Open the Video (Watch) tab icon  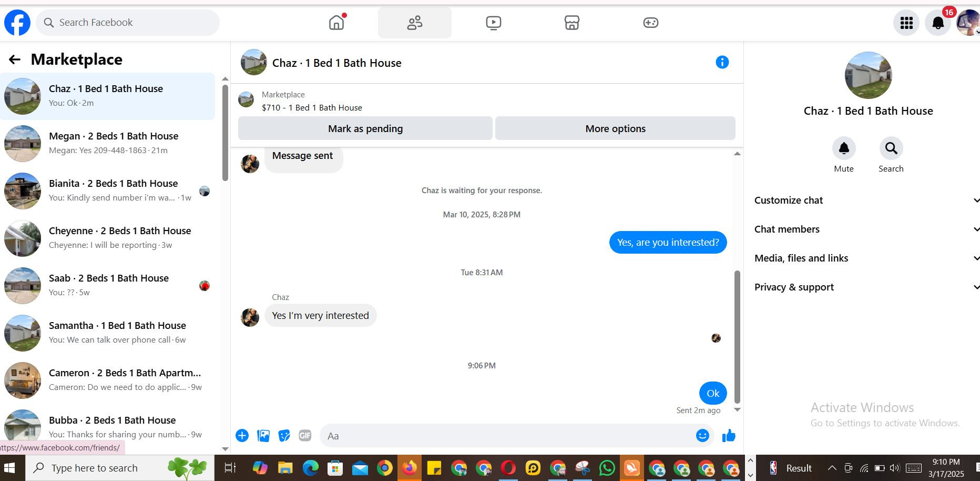click(493, 23)
